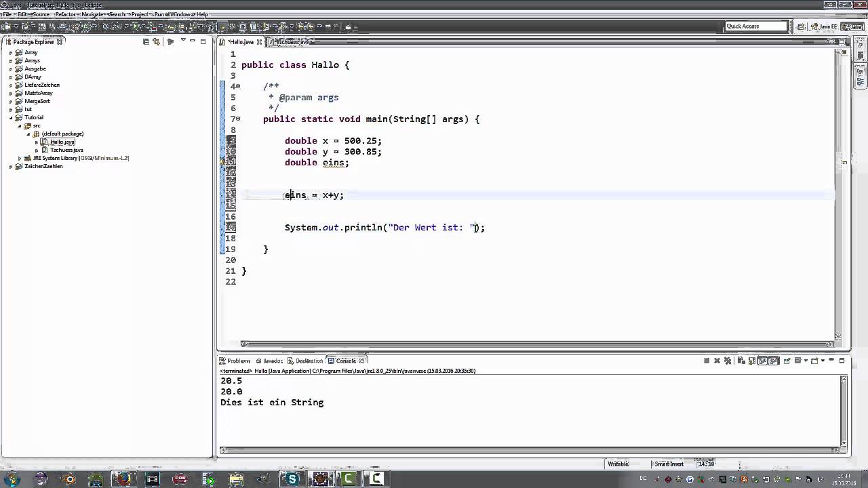Click the println statement on line 17

[384, 228]
